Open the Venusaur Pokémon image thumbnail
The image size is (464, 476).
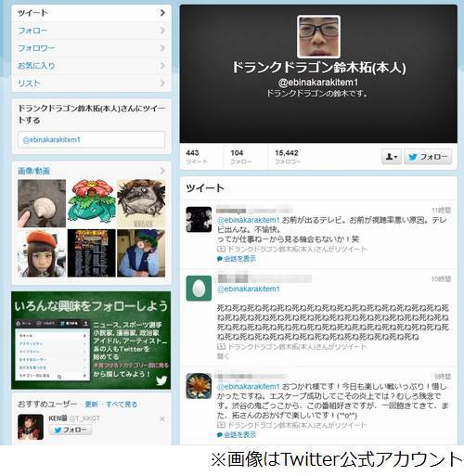point(91,203)
